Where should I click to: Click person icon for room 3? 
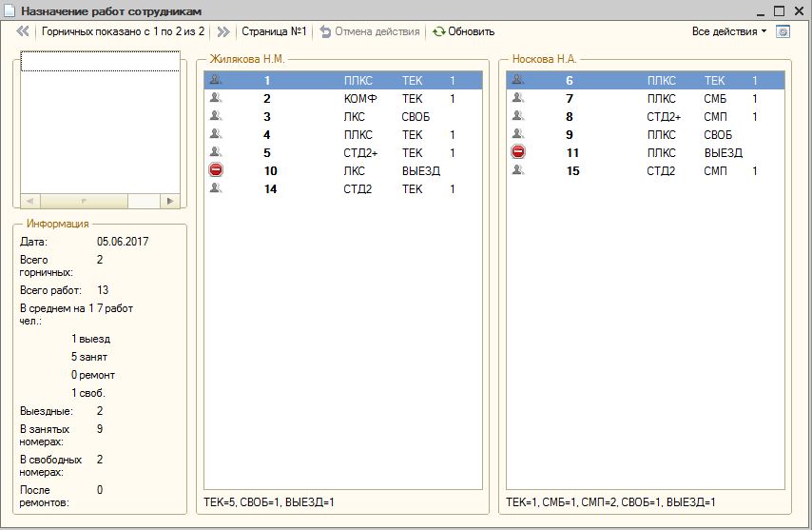[x=216, y=116]
